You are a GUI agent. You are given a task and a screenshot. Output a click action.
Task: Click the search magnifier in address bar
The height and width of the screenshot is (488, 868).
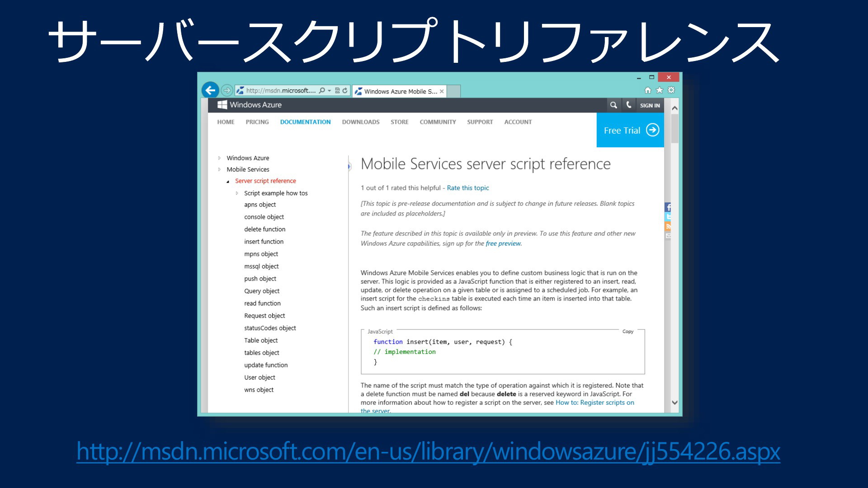point(322,90)
